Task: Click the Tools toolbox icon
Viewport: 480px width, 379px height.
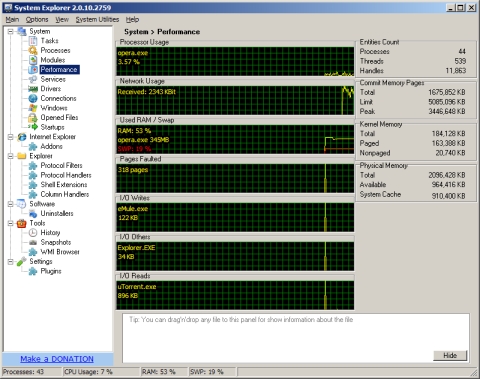Action: click(x=22, y=223)
